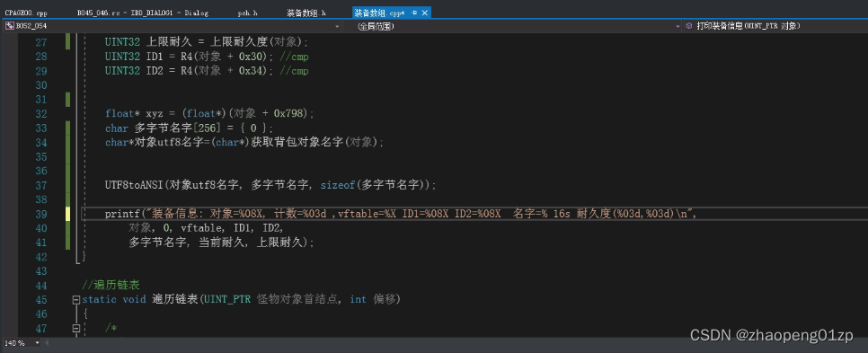This screenshot has width=868, height=353.
Task: Close the 装备数组.cpp tab
Action: [425, 13]
